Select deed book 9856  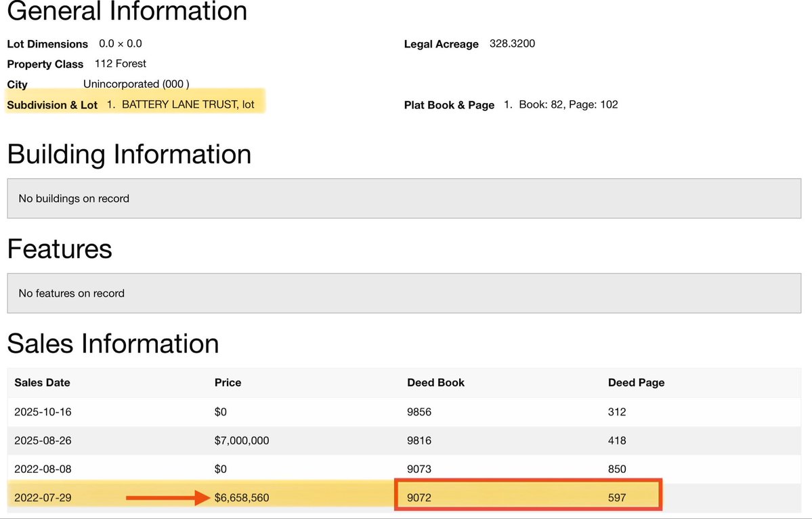coord(419,412)
